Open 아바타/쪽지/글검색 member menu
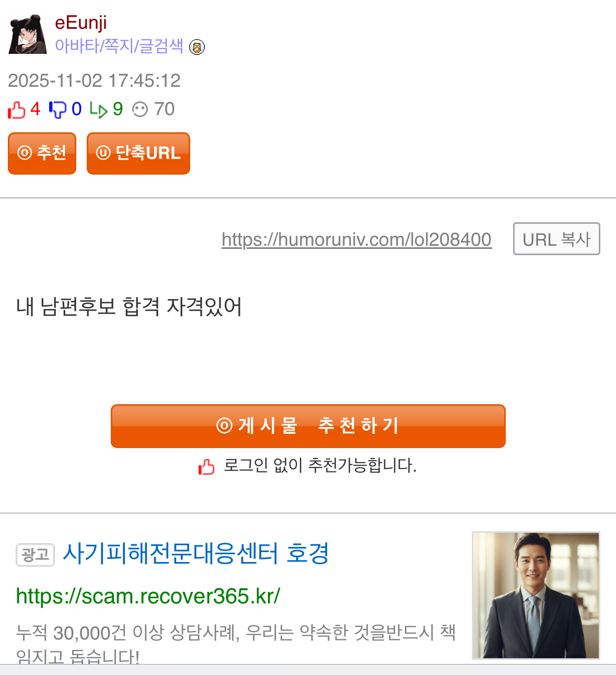This screenshot has width=616, height=675. [119, 46]
